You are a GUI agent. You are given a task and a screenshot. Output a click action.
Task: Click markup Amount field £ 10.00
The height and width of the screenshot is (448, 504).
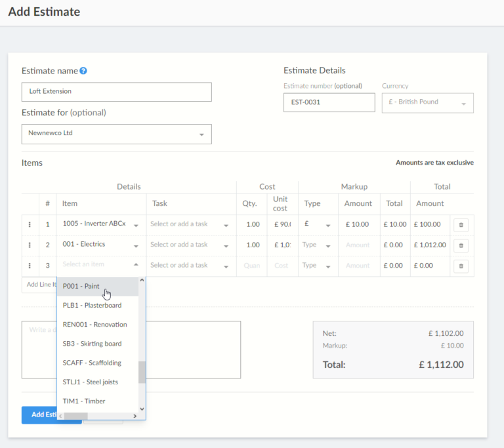(359, 224)
